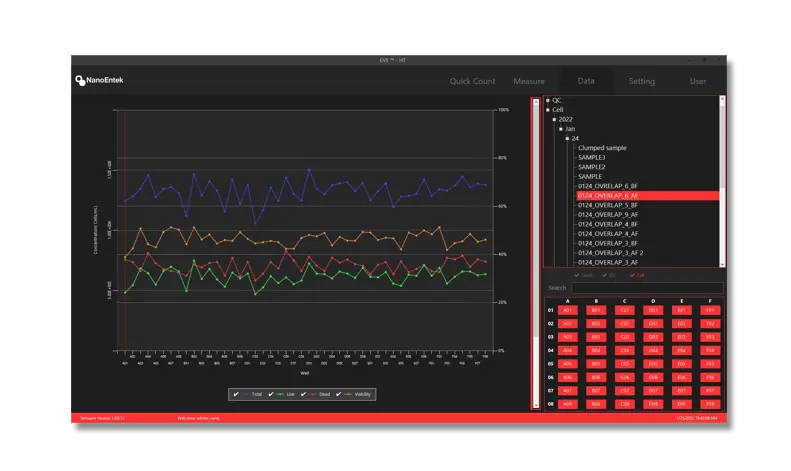
Task: Select well F04 in the plate grid
Action: 710,350
